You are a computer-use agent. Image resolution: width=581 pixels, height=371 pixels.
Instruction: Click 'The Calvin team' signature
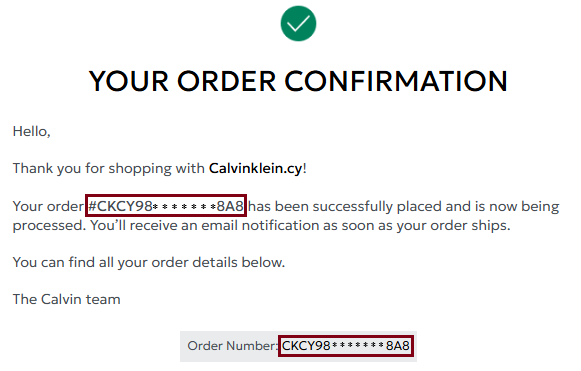pyautogui.click(x=67, y=299)
